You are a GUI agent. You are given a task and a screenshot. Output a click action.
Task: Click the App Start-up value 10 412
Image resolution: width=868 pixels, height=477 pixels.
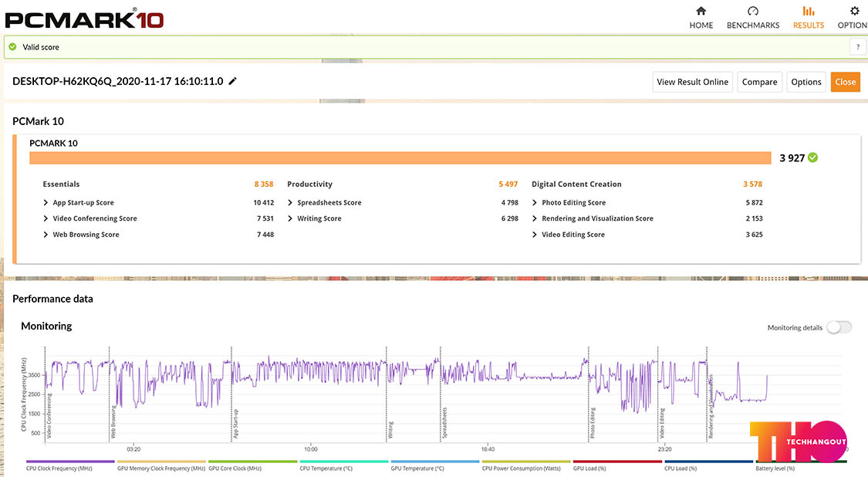click(264, 203)
